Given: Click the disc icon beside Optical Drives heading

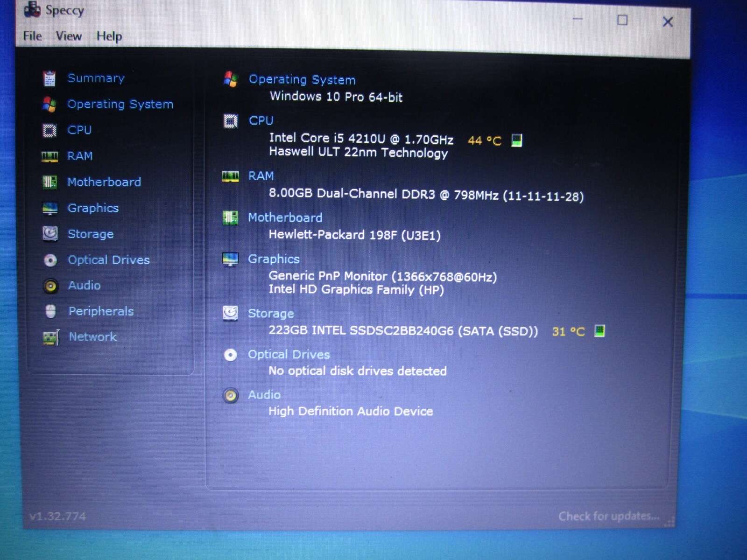Looking at the screenshot, I should [230, 355].
